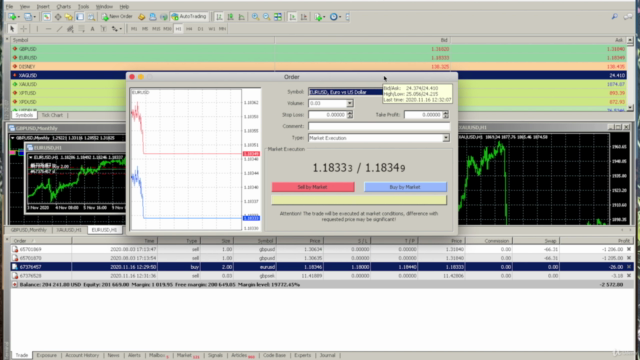Toggle the Market Watch window icon
640x360 pixels.
(x=47, y=17)
